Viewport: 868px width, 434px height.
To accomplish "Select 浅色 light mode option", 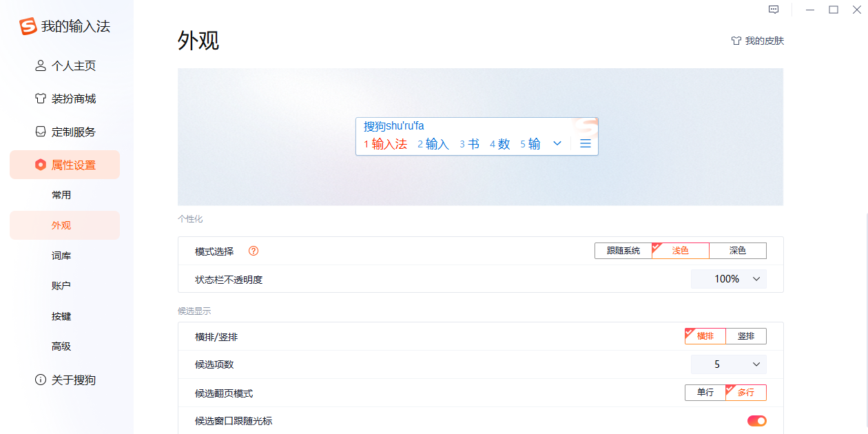I will 681,251.
